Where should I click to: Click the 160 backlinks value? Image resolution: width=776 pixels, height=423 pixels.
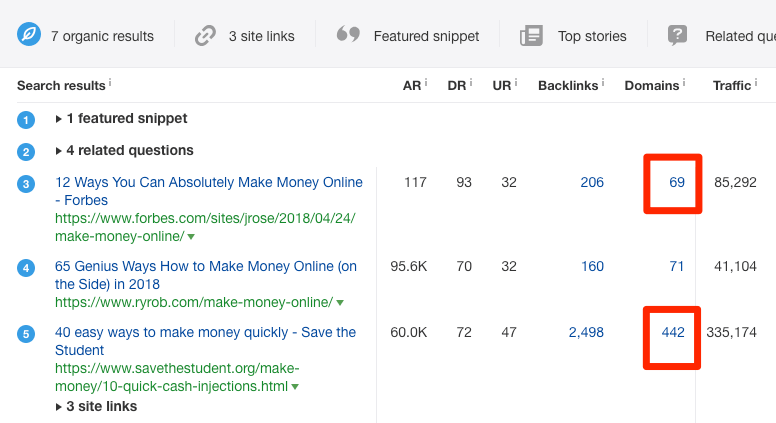click(592, 266)
